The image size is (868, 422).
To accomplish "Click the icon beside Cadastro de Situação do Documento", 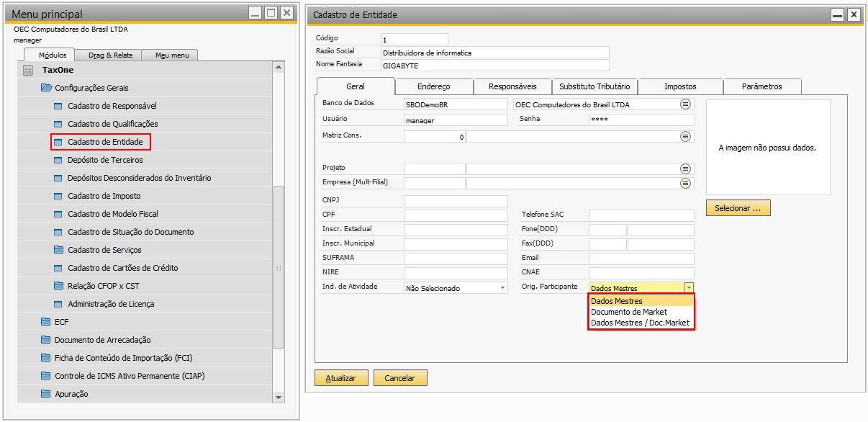I will point(59,232).
